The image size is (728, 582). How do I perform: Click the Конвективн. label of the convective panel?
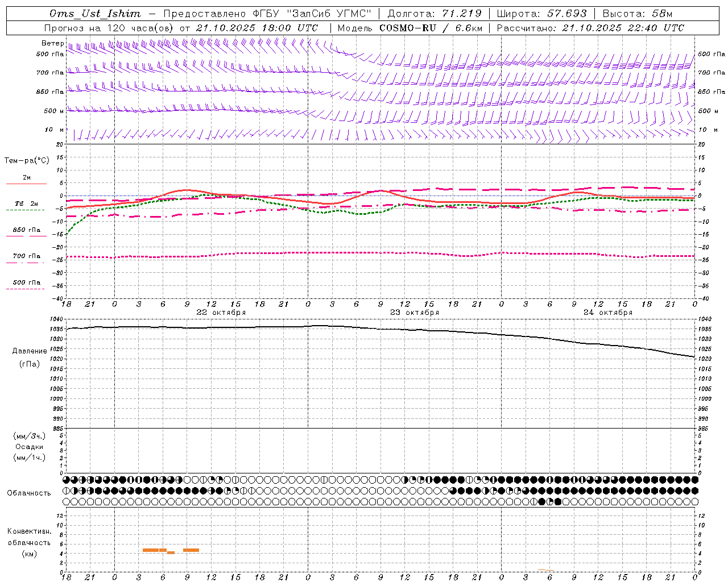(29, 531)
